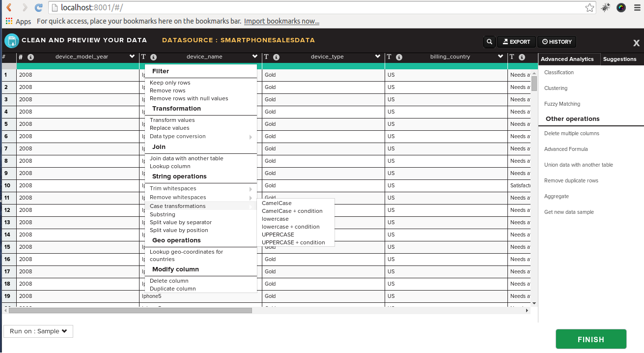Screen dimensions: 644x353
Task: Open device_model_year column dropdown arrow
Action: [x=132, y=57]
